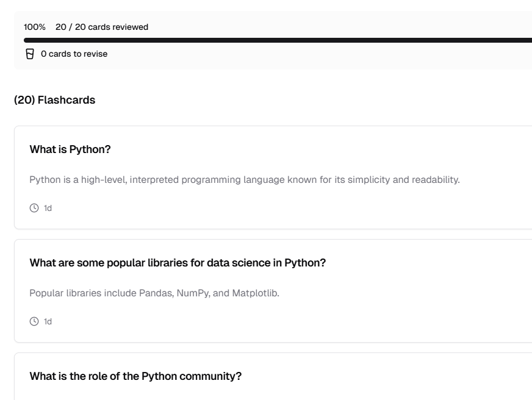Click the cards to revise icon
Viewport: 532px width, 400px height.
30,54
